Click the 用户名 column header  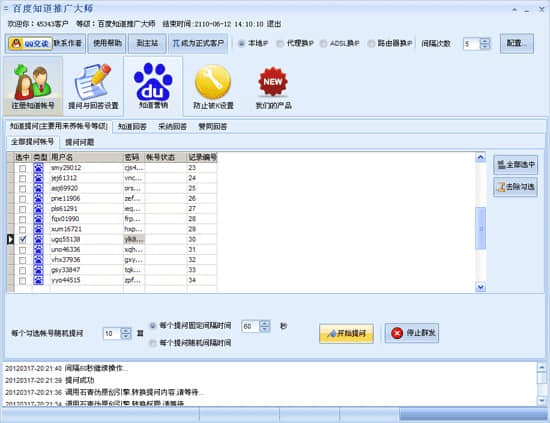point(87,157)
